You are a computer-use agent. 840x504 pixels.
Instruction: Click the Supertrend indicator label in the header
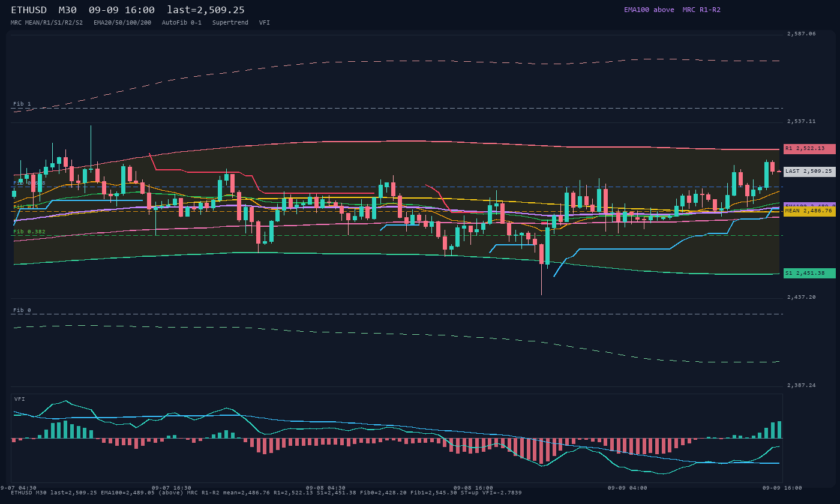(230, 22)
